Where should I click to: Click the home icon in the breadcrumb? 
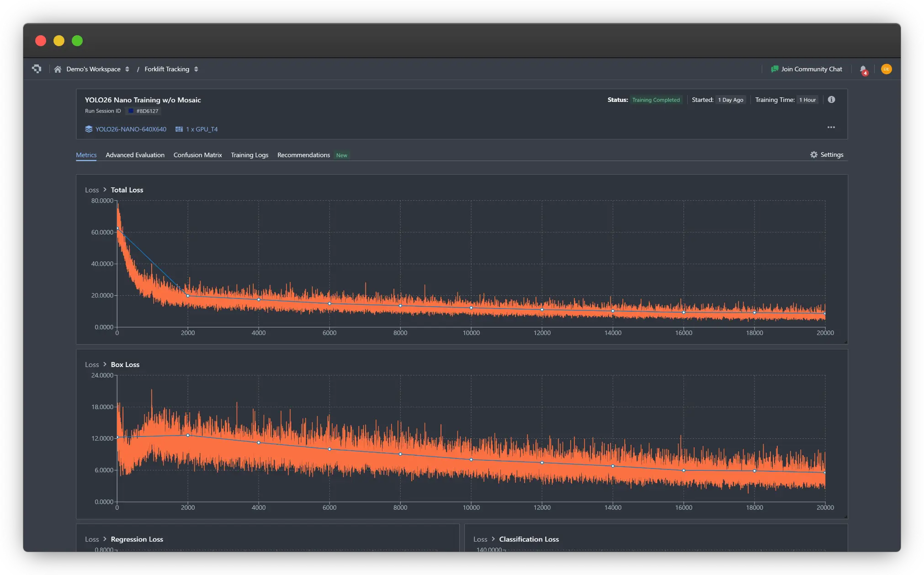58,69
